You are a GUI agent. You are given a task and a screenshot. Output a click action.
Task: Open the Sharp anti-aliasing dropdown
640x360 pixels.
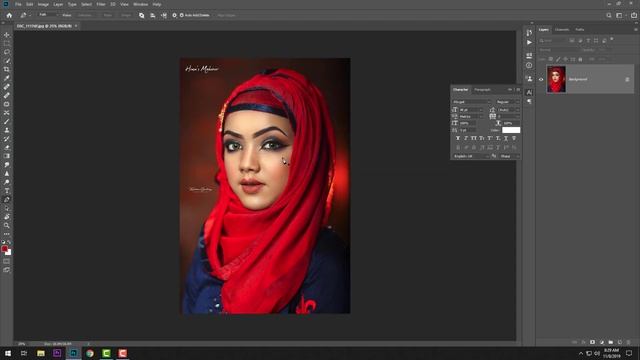(x=509, y=156)
